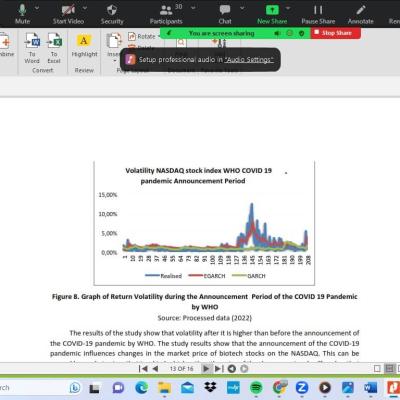
Task: Click the speaker icon on sharing bar
Action: click(277, 33)
